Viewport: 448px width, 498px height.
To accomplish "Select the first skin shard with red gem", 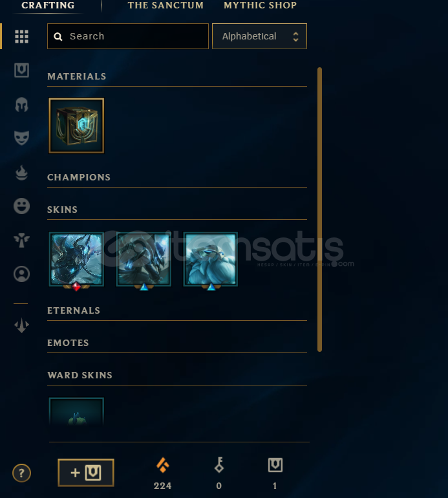I will coord(76,259).
